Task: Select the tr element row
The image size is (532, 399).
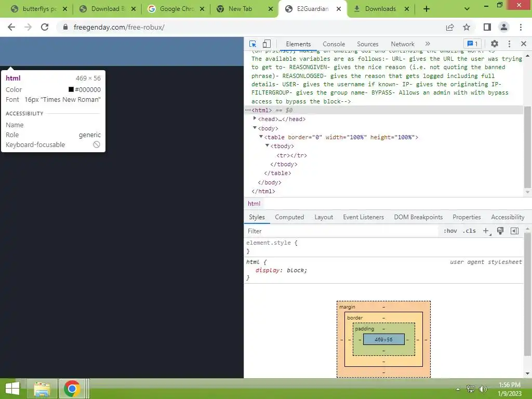Action: pos(291,155)
